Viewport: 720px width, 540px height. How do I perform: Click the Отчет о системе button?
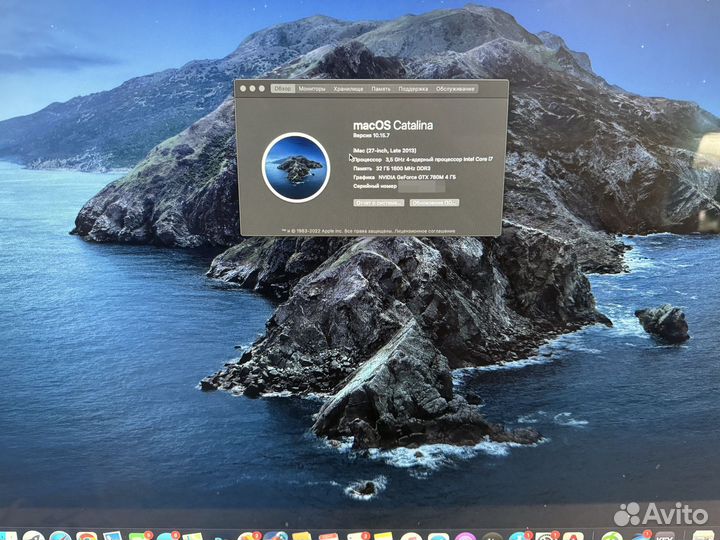pyautogui.click(x=378, y=202)
